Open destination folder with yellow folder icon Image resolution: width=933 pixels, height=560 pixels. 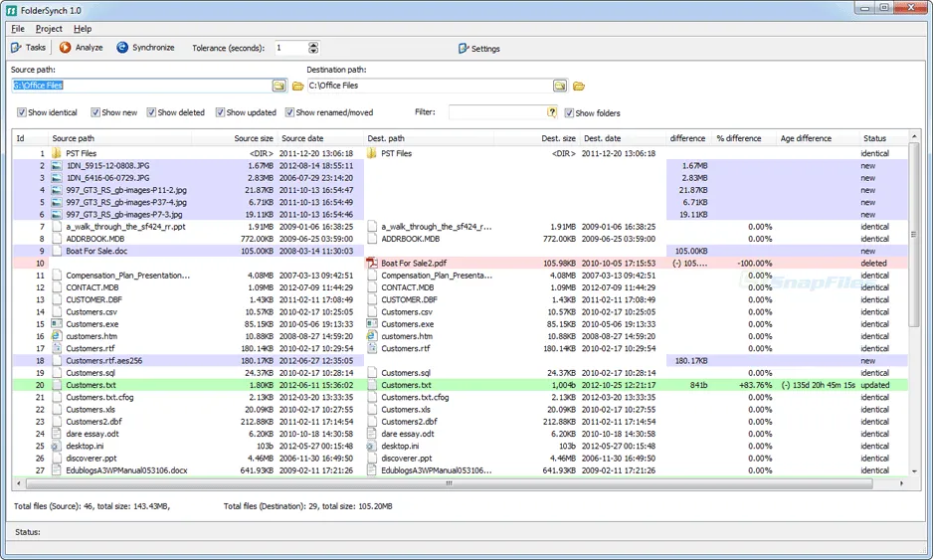(x=579, y=87)
